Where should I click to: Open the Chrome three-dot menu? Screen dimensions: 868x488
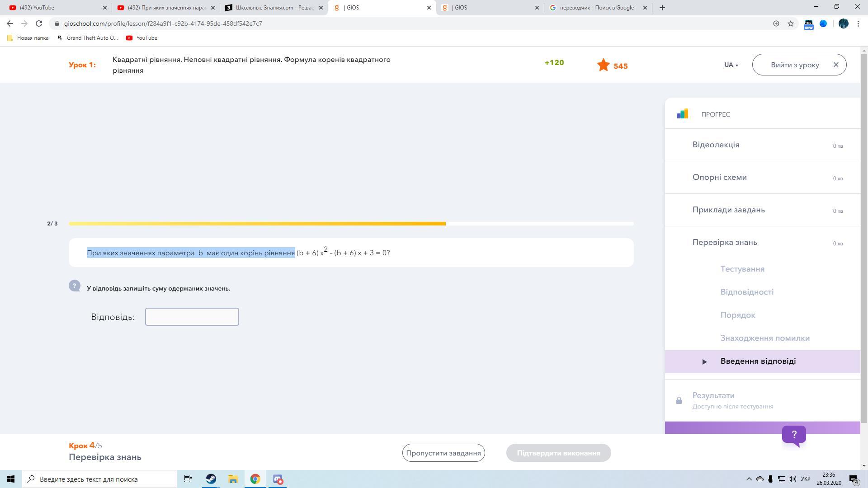click(858, 23)
